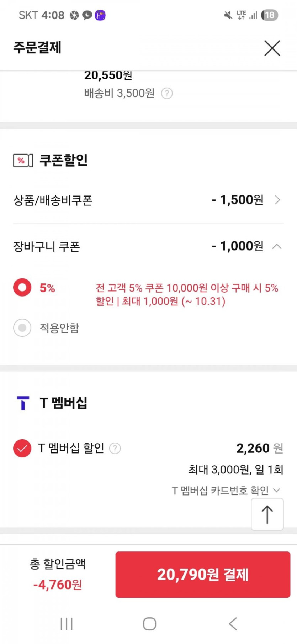Close the 주문결제 order payment page
The height and width of the screenshot is (644, 297).
click(x=272, y=48)
